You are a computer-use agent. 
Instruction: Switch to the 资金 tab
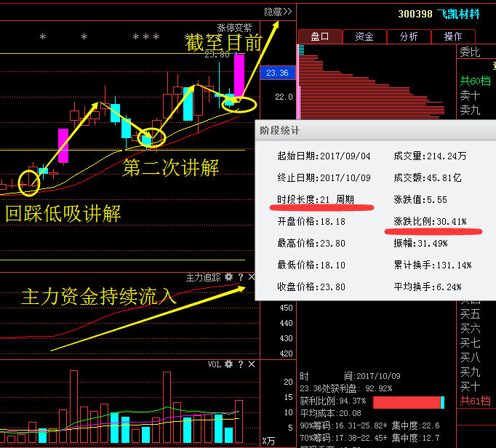(364, 36)
